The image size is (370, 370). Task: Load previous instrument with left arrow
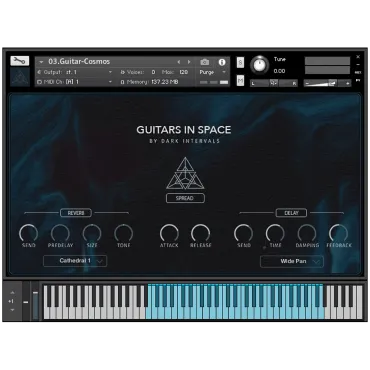pos(179,62)
